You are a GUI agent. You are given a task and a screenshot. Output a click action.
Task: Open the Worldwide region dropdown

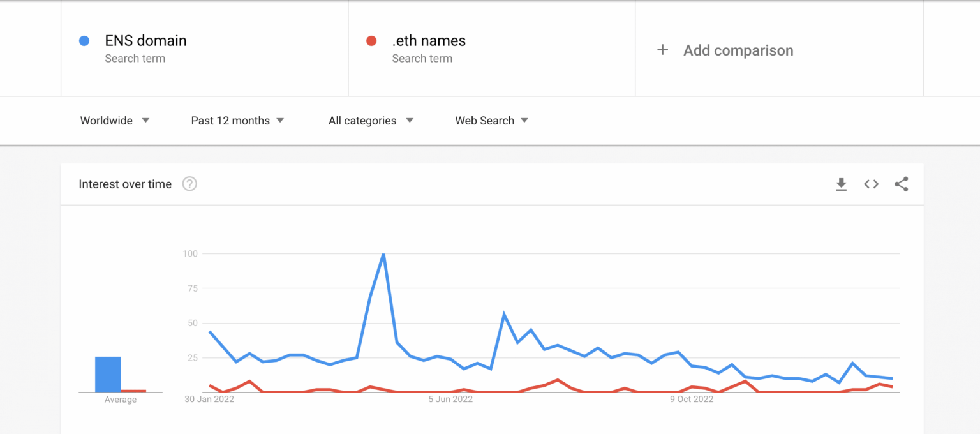pyautogui.click(x=115, y=121)
